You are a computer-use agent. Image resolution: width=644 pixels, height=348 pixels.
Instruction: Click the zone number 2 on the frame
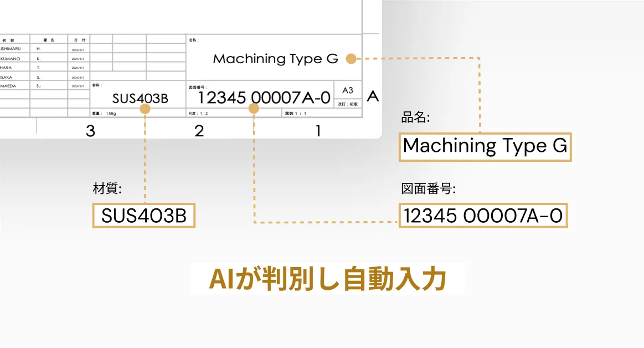(x=199, y=131)
